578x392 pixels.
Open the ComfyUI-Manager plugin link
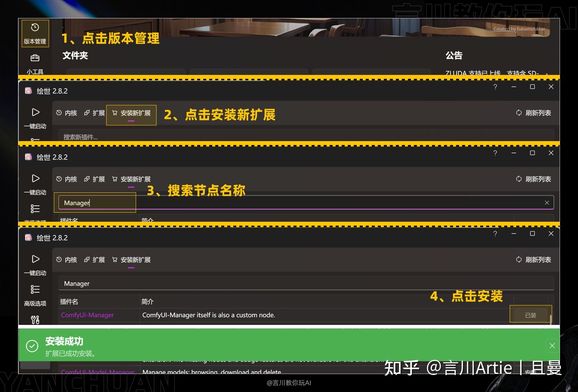(88, 315)
